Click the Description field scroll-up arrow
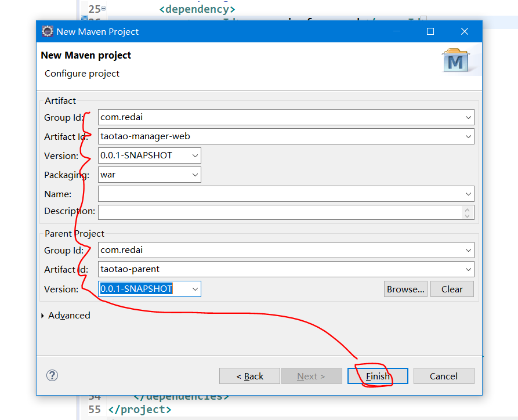This screenshot has width=518, height=420. 467,209
